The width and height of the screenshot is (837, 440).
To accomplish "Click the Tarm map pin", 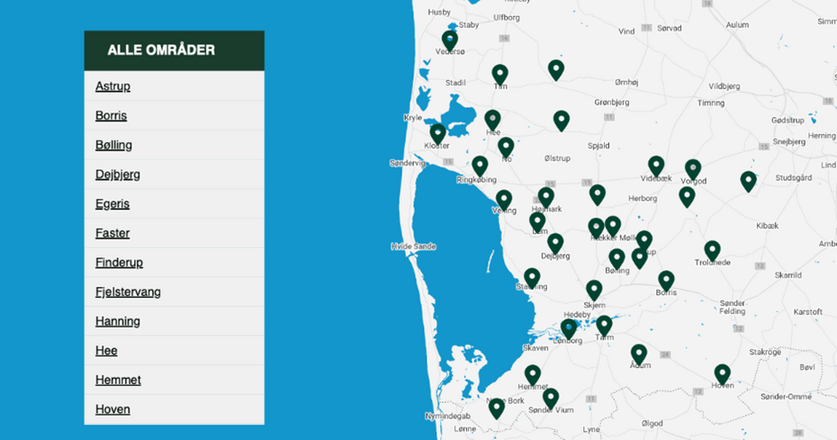I will click(x=604, y=326).
